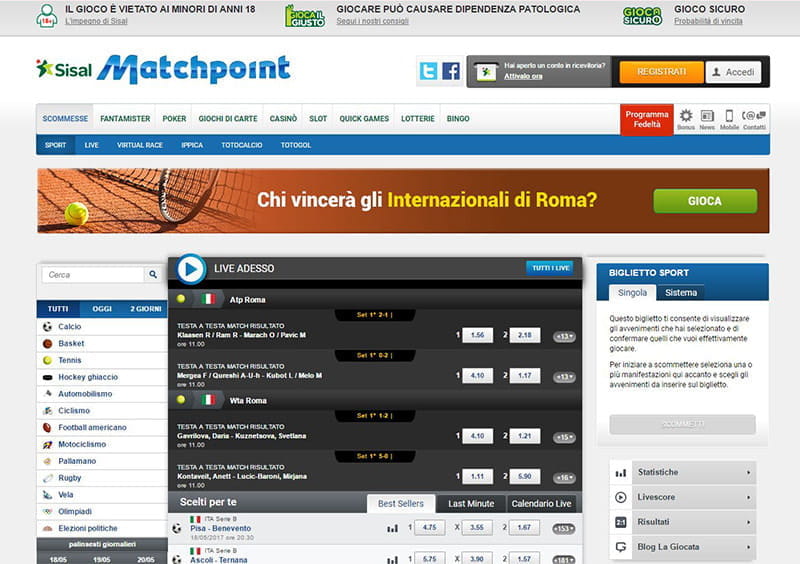Expand +13 markets for Mergea F / Qureshi match
Image resolution: width=800 pixels, height=564 pixels.
[564, 377]
